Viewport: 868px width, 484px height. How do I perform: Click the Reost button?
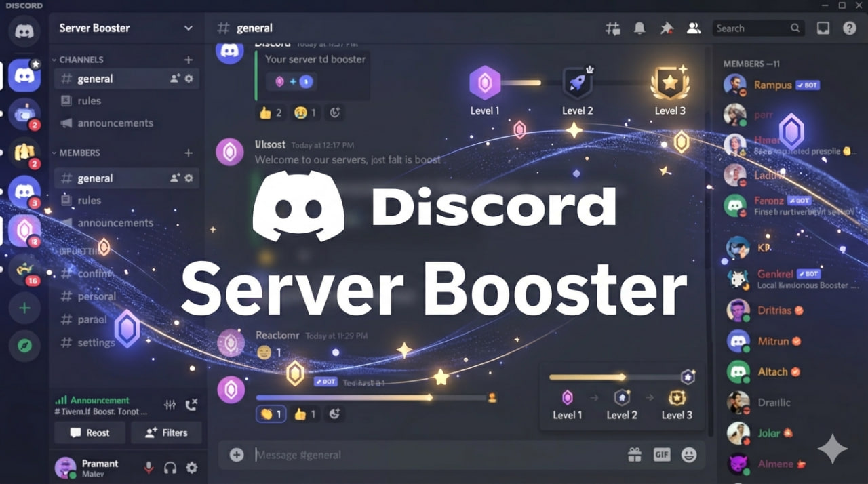coord(90,432)
